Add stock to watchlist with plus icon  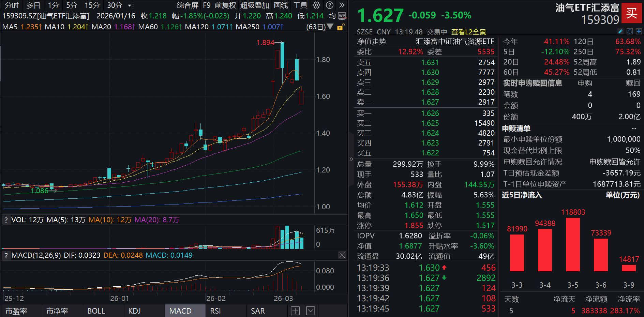pyautogui.click(x=639, y=31)
